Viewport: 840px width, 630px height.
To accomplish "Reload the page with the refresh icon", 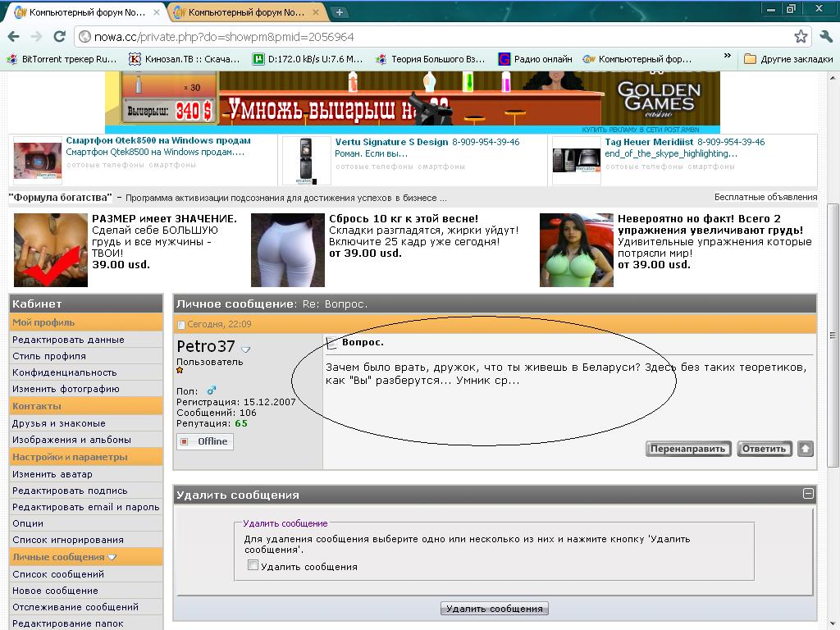I will [x=59, y=36].
